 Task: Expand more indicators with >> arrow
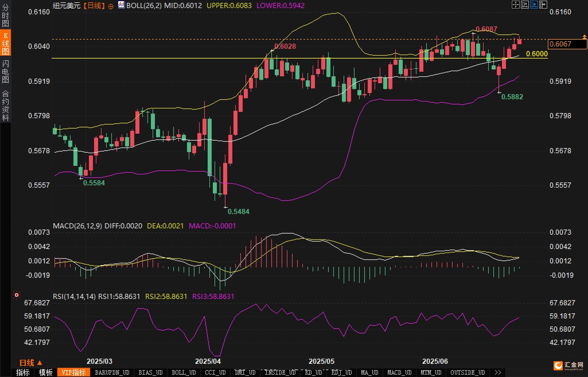click(498, 372)
